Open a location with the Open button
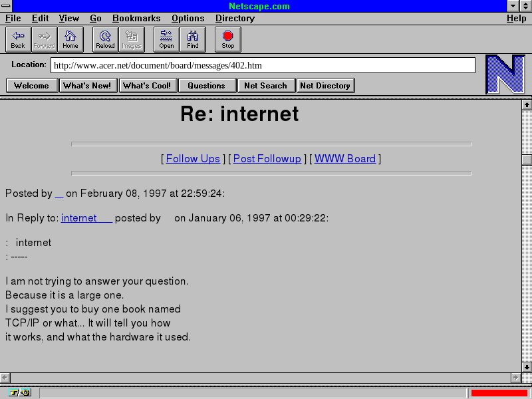532x399 pixels. (167, 40)
